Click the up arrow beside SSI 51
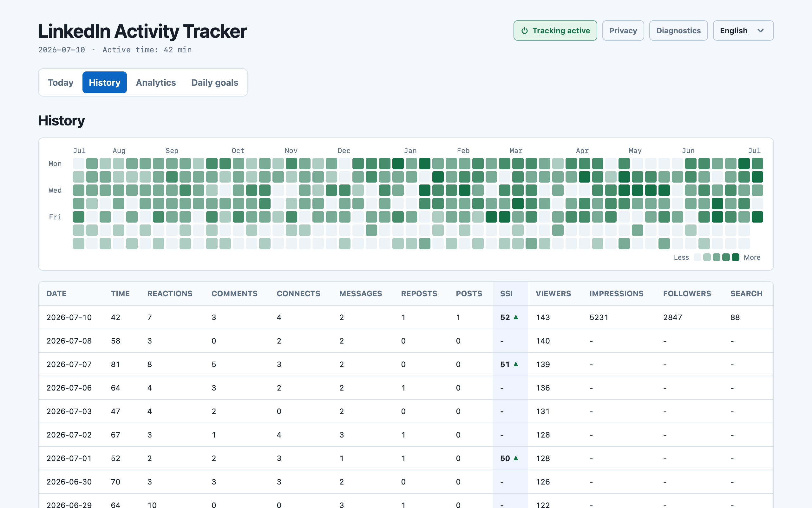The height and width of the screenshot is (508, 812). click(x=516, y=364)
